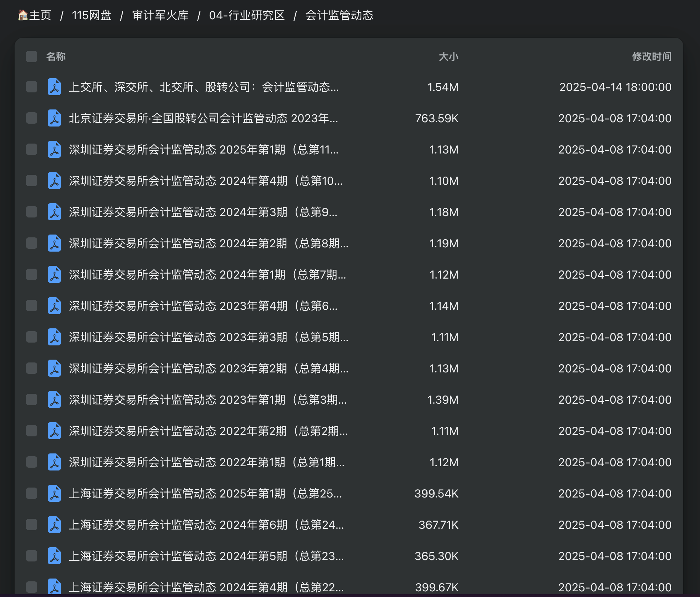Click the 1.39M size value
Image resolution: width=700 pixels, height=597 pixels.
[x=443, y=400]
